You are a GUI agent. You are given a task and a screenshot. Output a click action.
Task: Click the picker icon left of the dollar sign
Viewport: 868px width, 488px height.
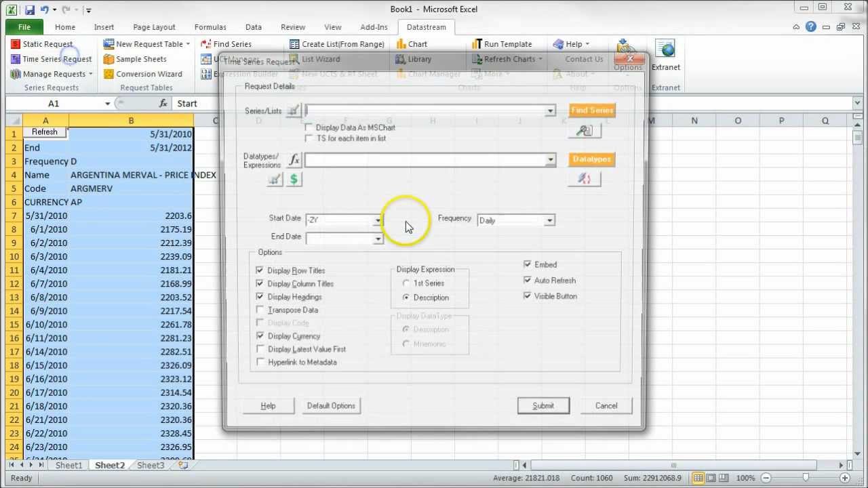coord(275,179)
